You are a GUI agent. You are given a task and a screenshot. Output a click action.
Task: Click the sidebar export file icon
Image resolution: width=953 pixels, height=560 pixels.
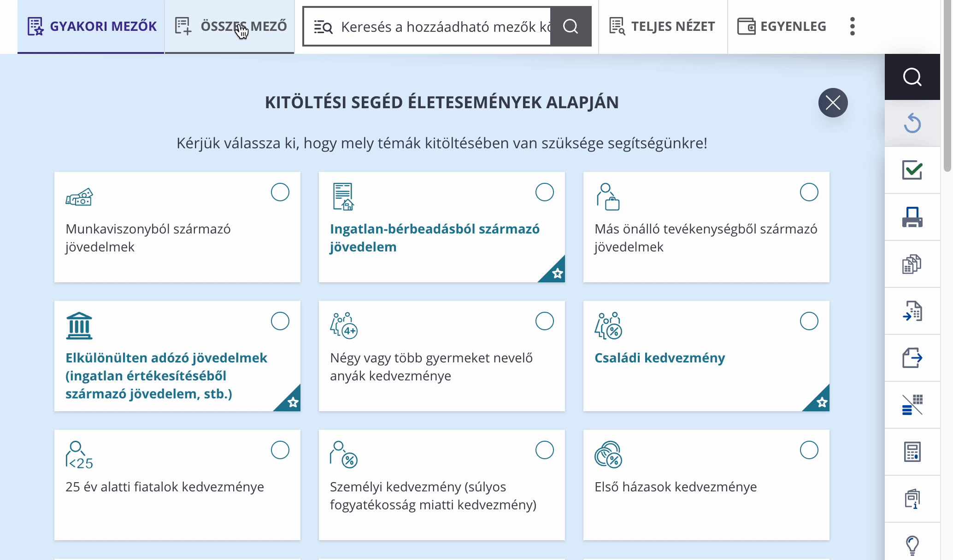point(912,358)
